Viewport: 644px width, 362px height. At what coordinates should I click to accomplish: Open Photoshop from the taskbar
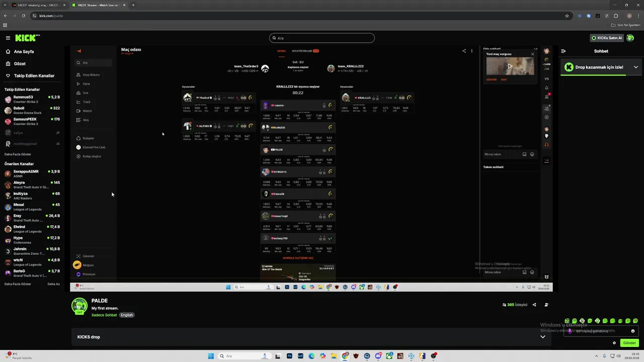tap(289, 356)
